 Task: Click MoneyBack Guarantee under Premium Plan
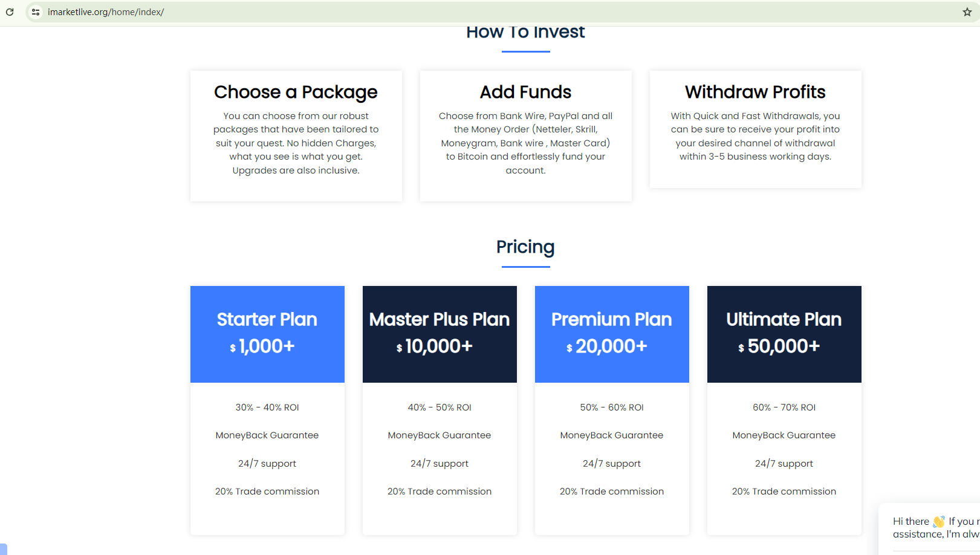coord(612,435)
